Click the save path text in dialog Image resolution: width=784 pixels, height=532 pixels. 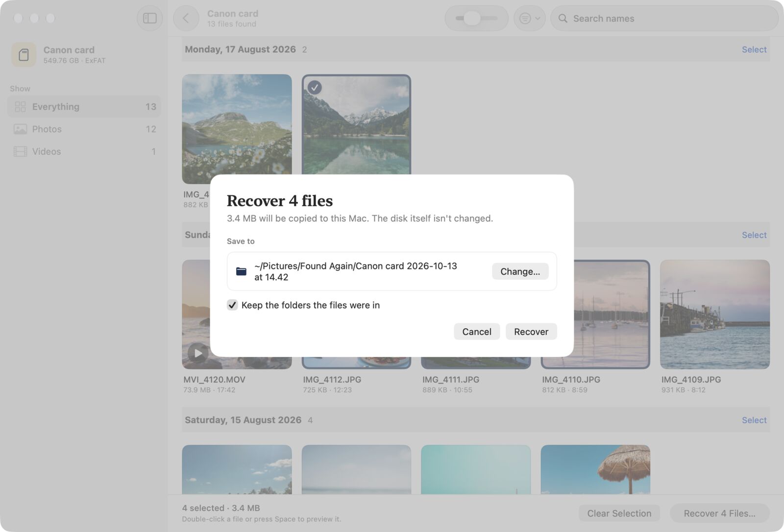(355, 271)
